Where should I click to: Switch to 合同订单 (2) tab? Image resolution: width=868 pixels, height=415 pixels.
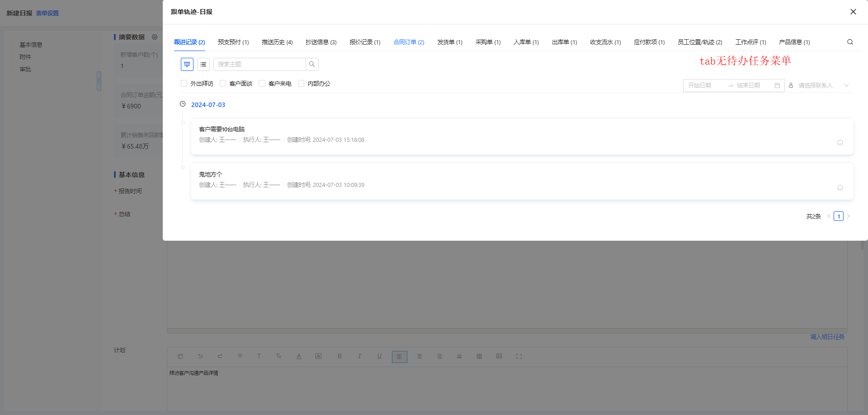pos(409,42)
